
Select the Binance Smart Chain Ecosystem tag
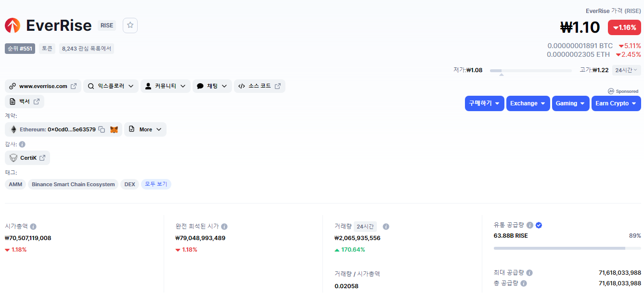(x=73, y=184)
